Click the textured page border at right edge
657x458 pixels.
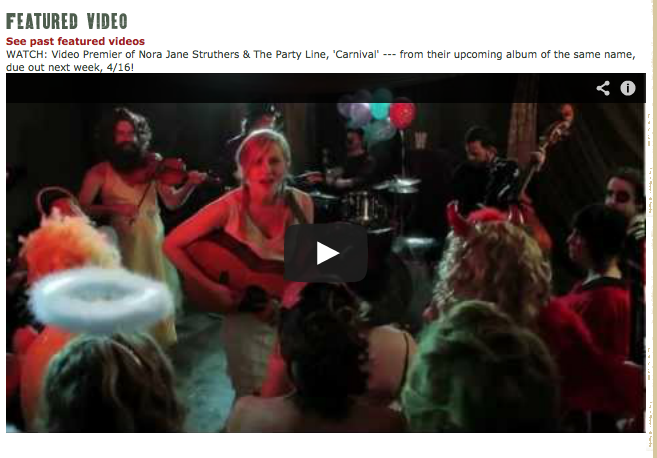click(x=651, y=229)
